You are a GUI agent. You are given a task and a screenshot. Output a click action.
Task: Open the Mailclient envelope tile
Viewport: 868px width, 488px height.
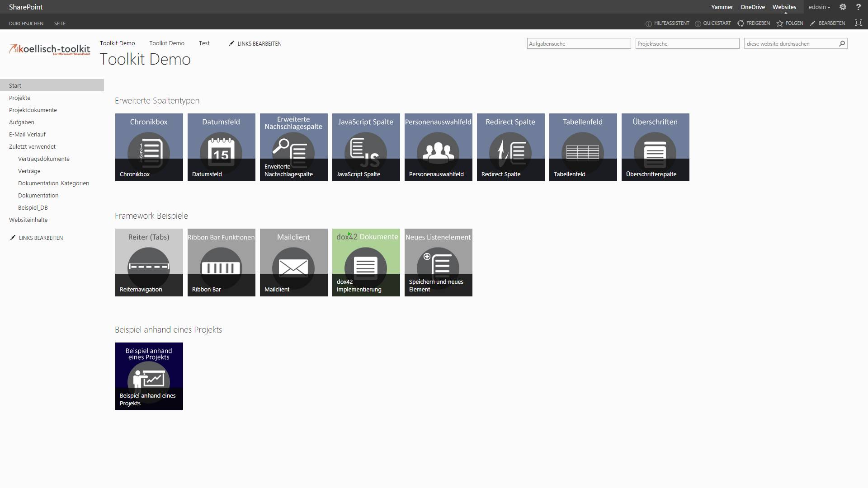click(294, 263)
